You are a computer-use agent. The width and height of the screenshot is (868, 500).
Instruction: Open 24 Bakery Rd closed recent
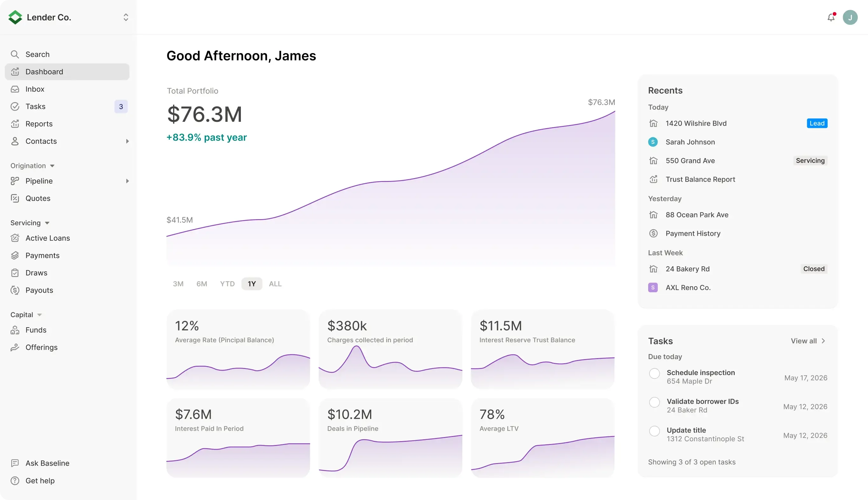coord(738,269)
